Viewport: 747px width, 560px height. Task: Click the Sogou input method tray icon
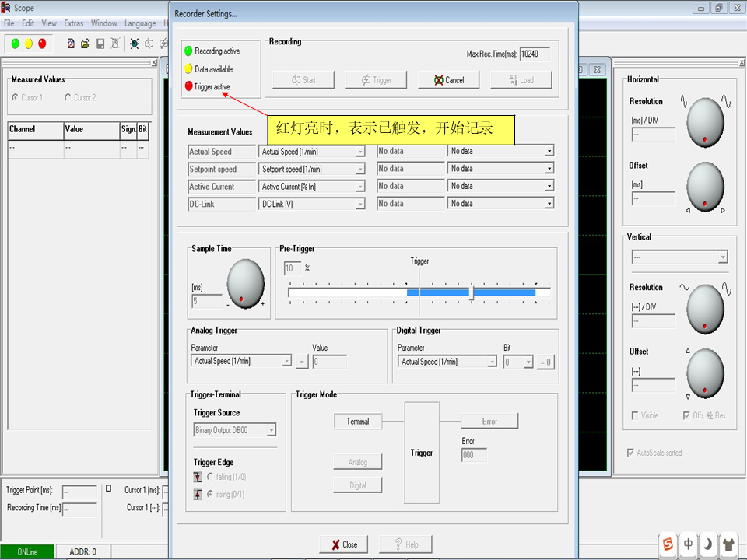pyautogui.click(x=668, y=544)
